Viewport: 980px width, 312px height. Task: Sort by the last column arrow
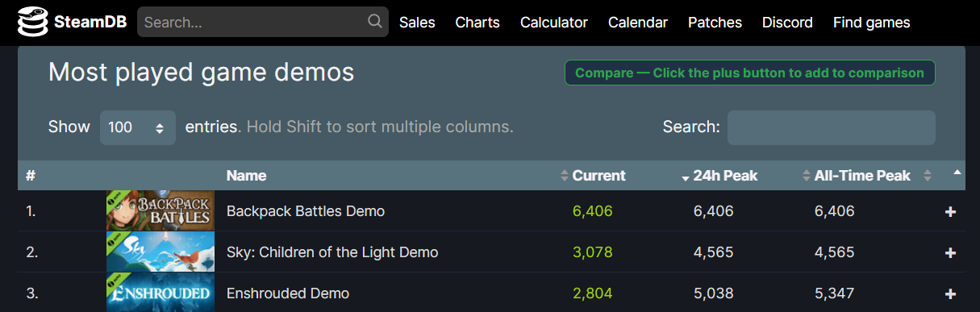click(x=957, y=173)
